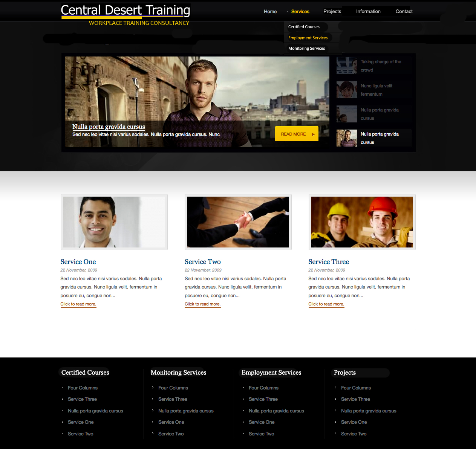This screenshot has height=449, width=476.
Task: Open Service One under Employment Services
Action: click(262, 422)
